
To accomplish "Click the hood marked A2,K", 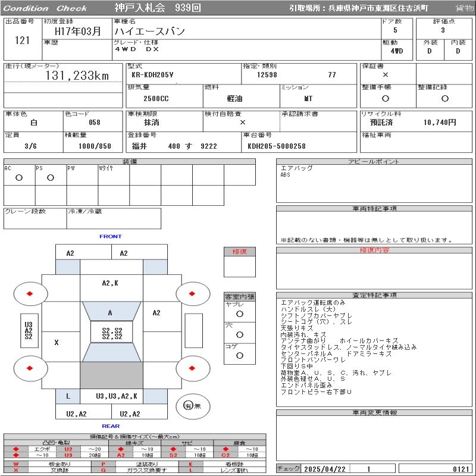I will point(111,288).
